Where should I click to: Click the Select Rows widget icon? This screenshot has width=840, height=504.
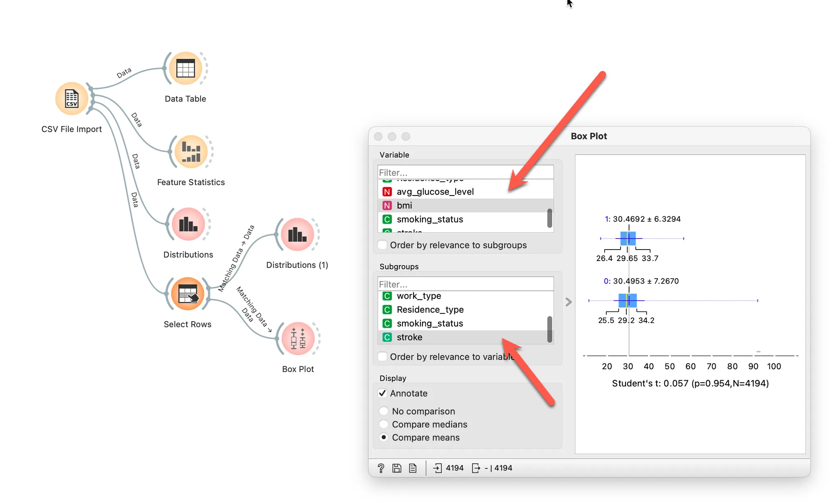click(187, 294)
